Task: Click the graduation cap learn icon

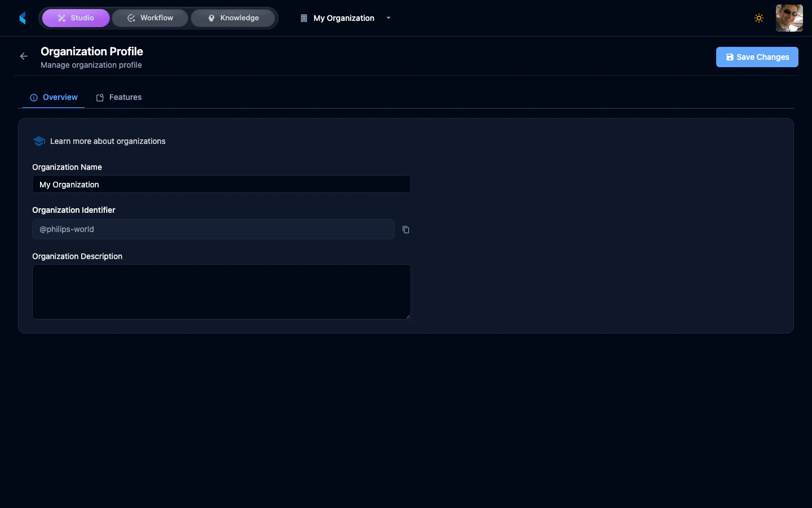Action: coord(39,141)
